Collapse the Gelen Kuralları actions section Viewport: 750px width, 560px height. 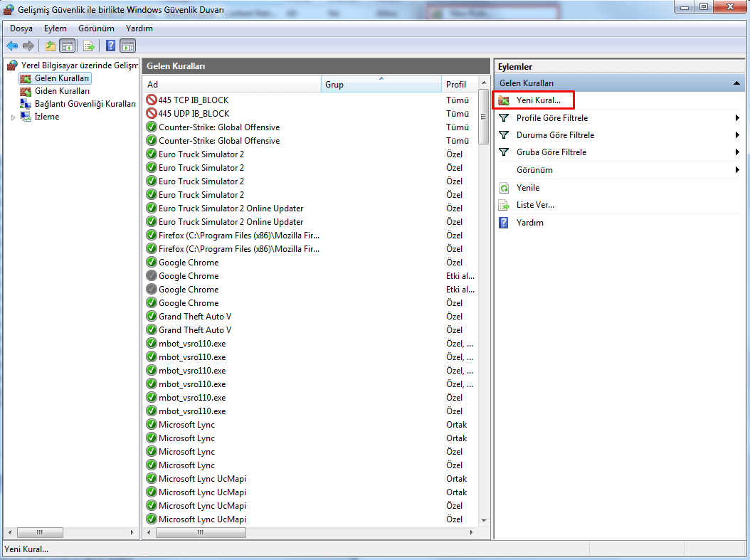click(x=736, y=83)
